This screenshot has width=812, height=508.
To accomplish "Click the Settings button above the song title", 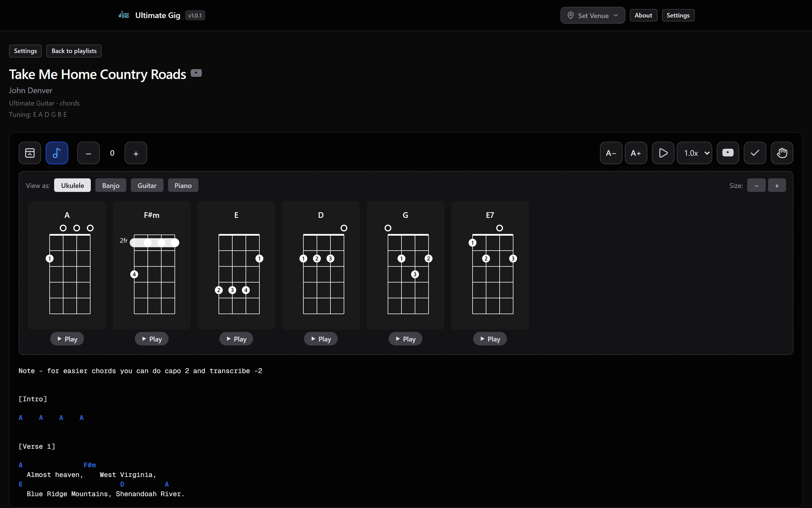I will [x=25, y=51].
